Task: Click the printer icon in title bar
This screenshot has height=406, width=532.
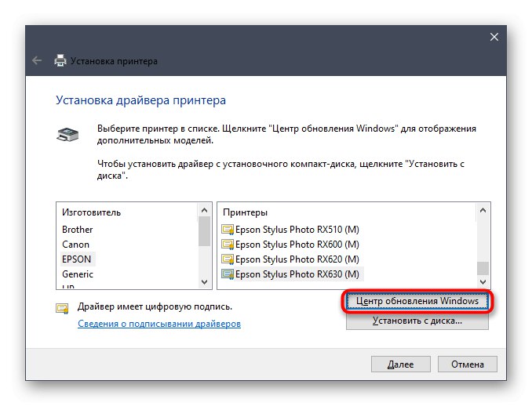Action: point(60,60)
